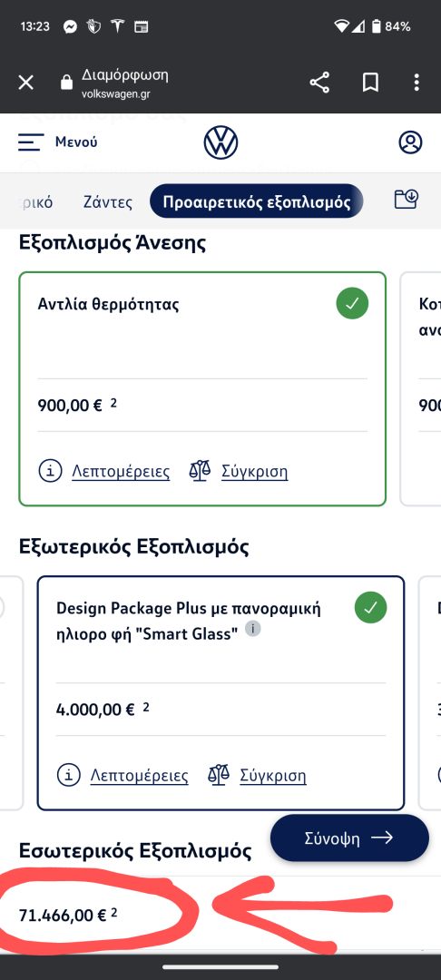Click the Σύνοψη summary button
The width and height of the screenshot is (441, 980).
[349, 838]
